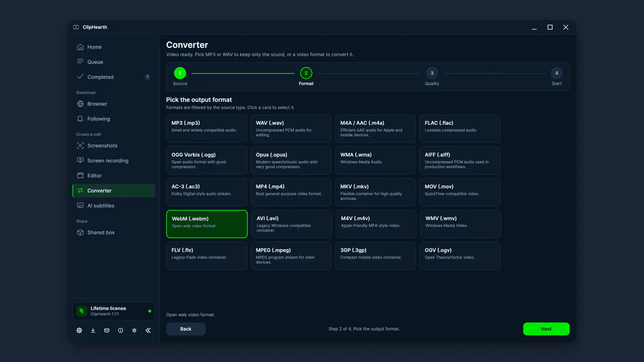Select the WebM (.webm) format card
Screen dimensions: 644x362
click(x=207, y=224)
